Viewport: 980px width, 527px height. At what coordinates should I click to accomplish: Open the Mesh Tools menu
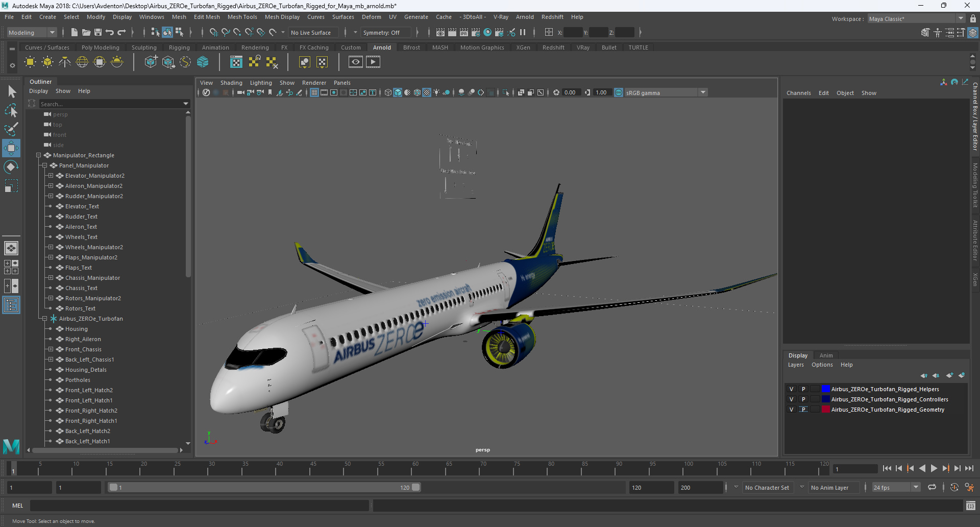tap(242, 17)
